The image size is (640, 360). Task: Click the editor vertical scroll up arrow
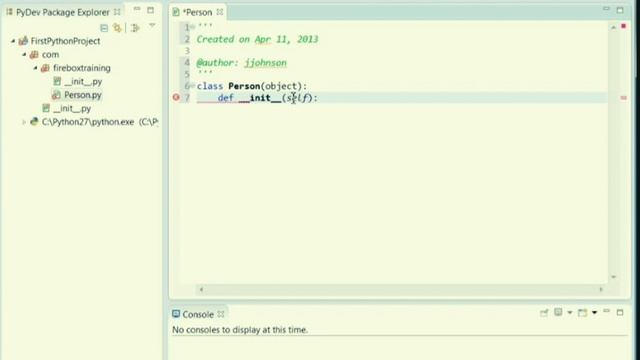coord(613,27)
